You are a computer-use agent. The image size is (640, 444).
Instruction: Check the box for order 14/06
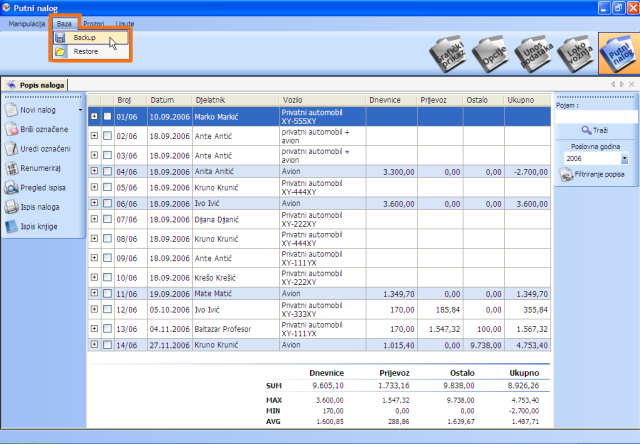tap(107, 345)
